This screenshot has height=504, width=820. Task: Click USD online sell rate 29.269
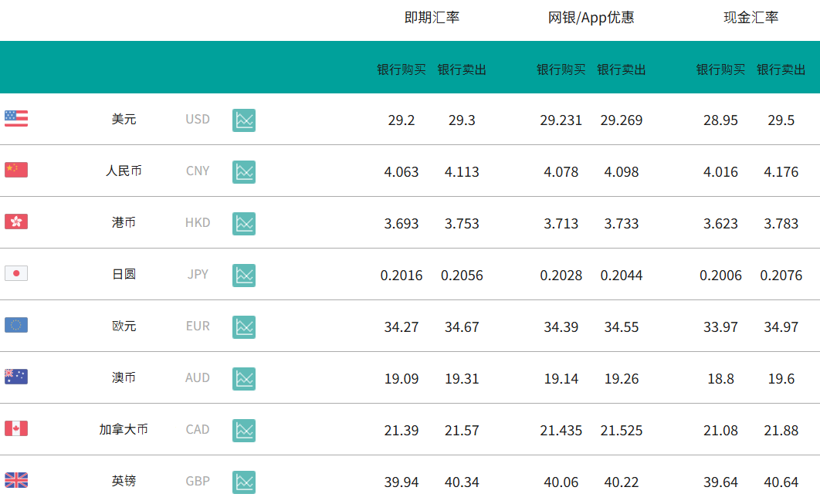[x=622, y=120]
